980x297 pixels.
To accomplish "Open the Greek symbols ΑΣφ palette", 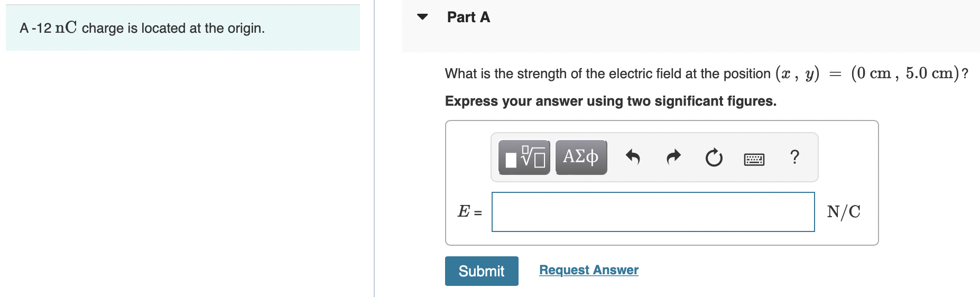I will [581, 157].
